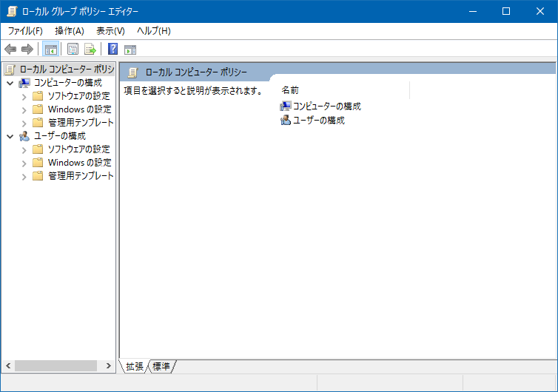The image size is (558, 392).
Task: Click the Forward arrow toolbar icon
Action: click(x=27, y=49)
